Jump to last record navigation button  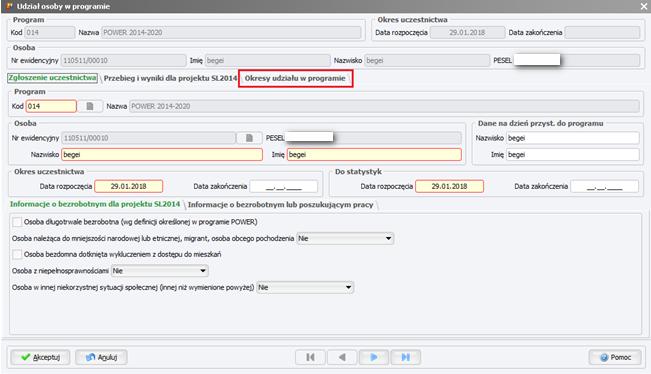[x=406, y=357]
